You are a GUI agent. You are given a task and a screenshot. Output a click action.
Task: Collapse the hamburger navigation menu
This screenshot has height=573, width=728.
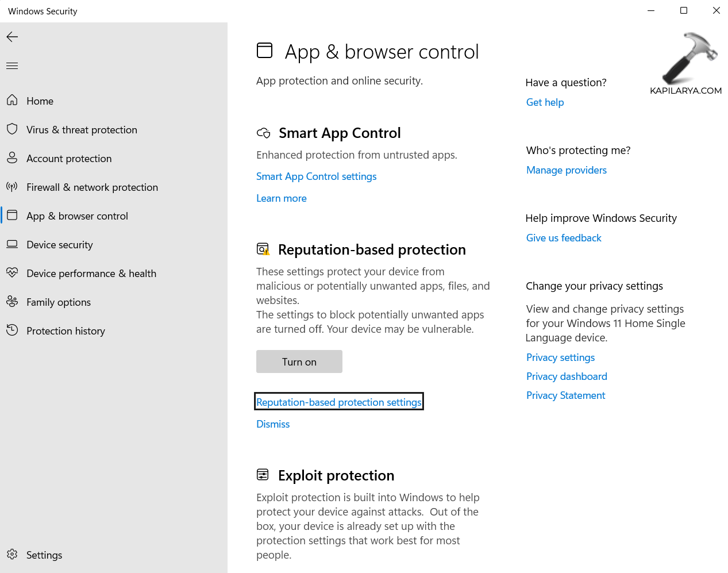click(x=12, y=66)
